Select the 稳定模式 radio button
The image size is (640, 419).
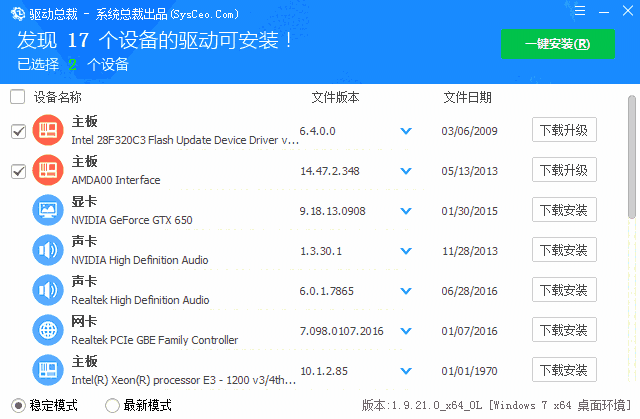tap(18, 406)
